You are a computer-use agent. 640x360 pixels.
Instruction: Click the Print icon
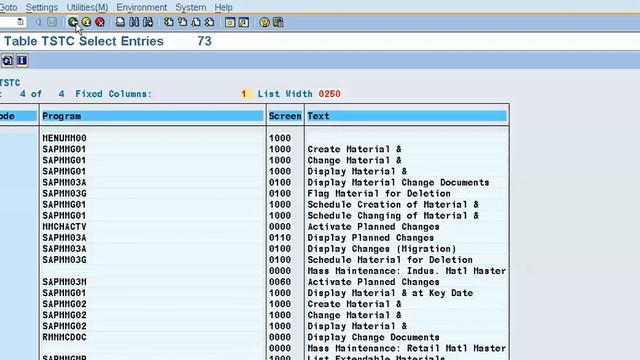[x=120, y=22]
